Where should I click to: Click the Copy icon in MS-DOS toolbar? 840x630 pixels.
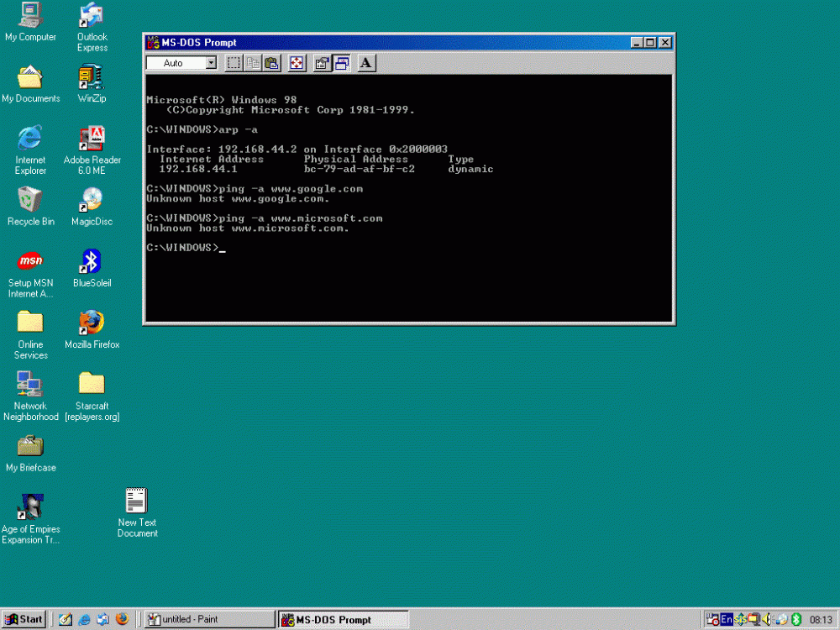click(x=252, y=63)
